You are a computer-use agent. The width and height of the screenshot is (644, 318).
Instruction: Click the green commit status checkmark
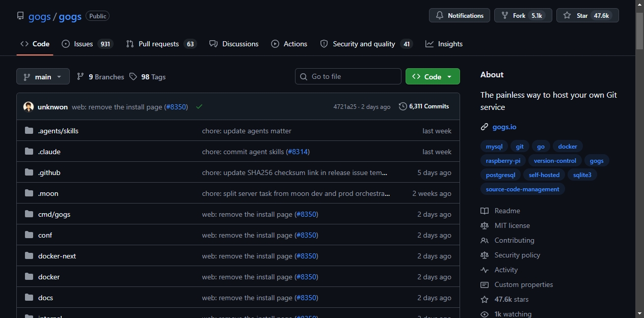click(199, 107)
